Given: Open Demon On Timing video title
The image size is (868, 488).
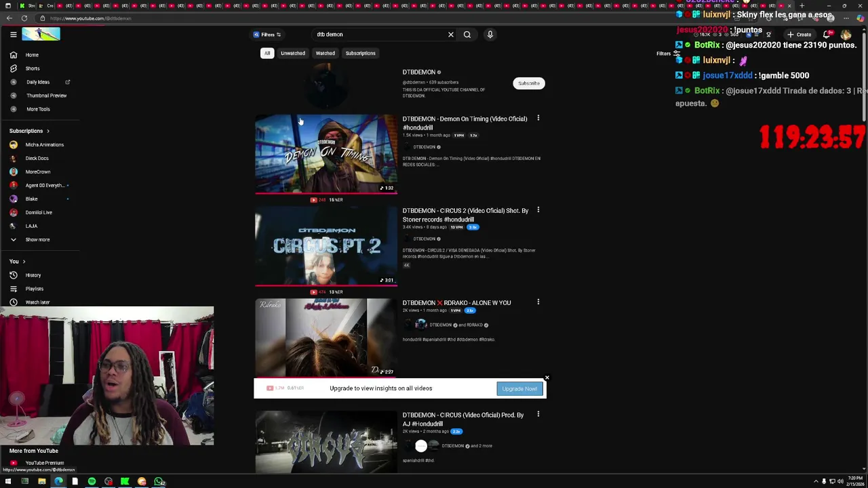Looking at the screenshot, I should click(465, 123).
